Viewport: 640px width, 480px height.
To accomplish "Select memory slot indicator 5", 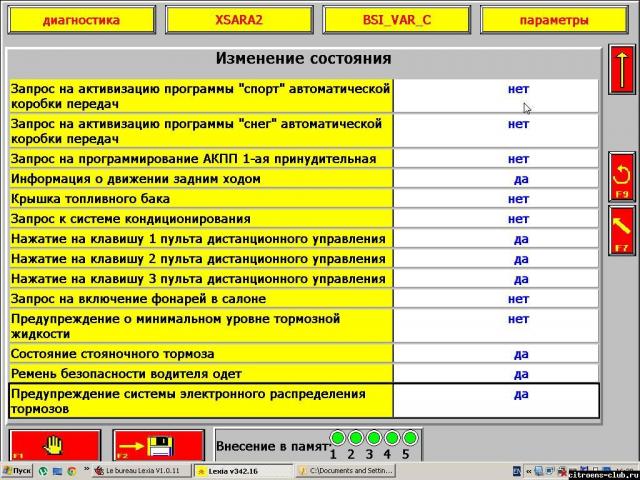I will pos(410,438).
